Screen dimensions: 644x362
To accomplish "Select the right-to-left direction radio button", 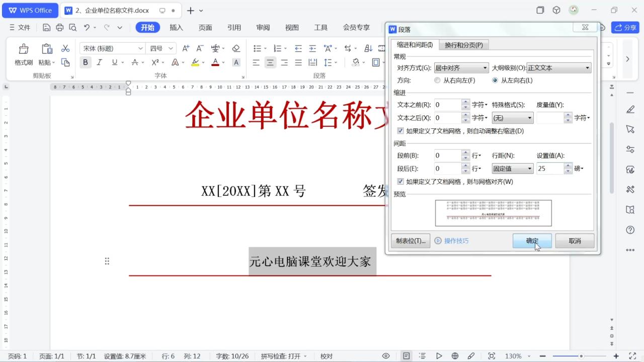I will pos(437,80).
